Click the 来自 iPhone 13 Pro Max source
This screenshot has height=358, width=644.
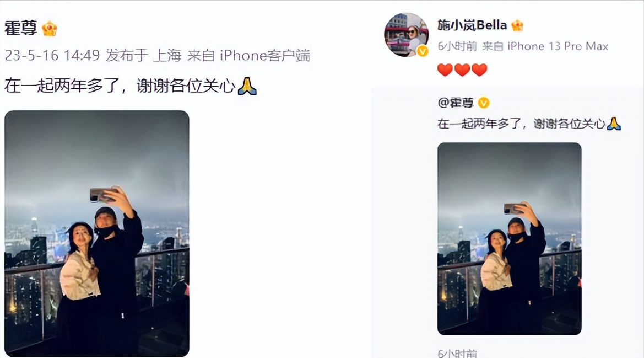pyautogui.click(x=545, y=46)
